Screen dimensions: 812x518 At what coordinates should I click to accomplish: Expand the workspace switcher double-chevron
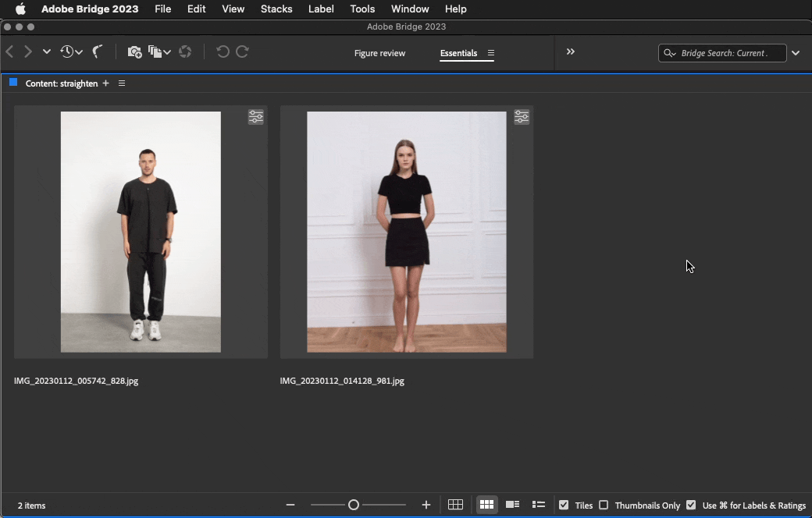click(x=571, y=52)
